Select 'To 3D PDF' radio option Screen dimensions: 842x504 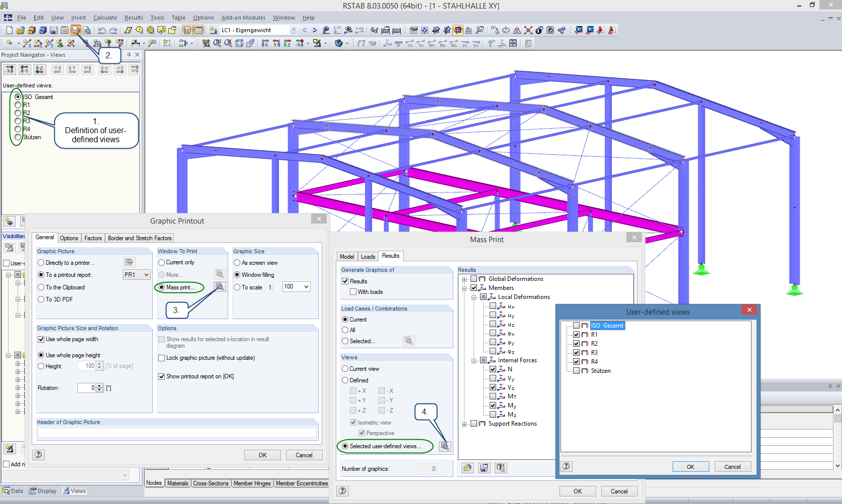click(41, 299)
